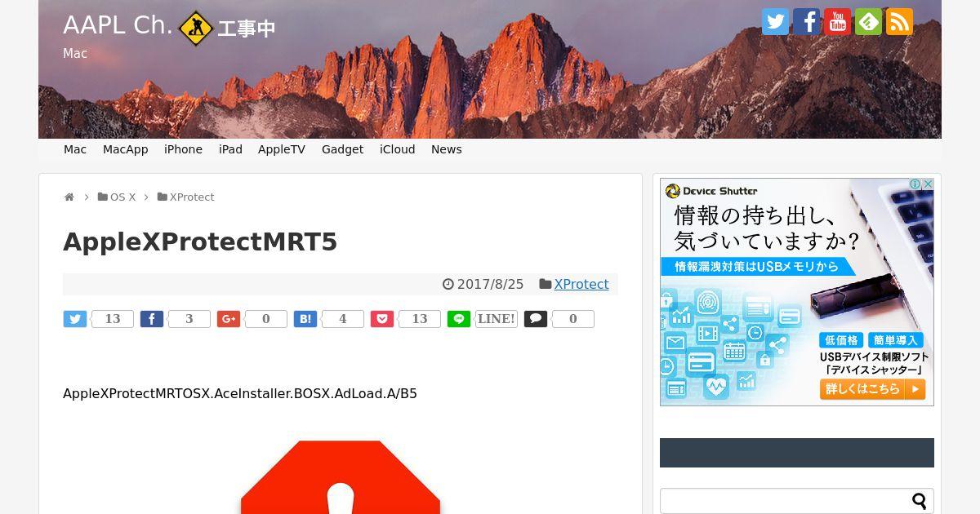Click the red warning stop-sign image
The image size is (980, 514).
(341, 477)
